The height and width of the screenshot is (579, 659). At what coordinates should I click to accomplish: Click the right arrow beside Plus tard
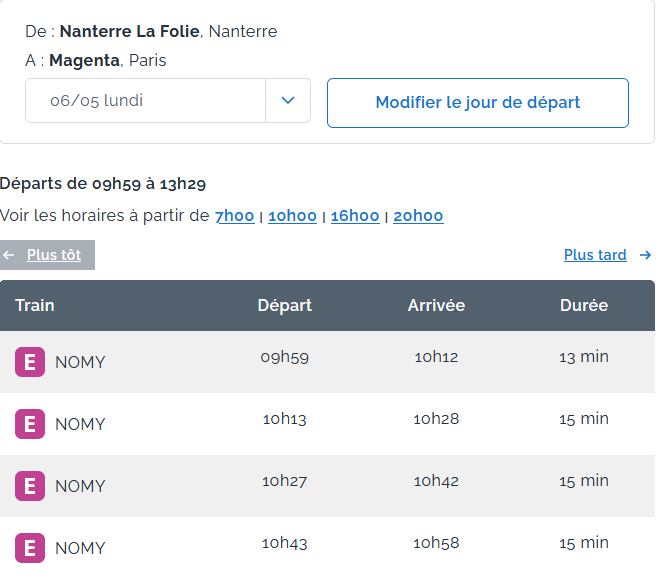pos(645,255)
